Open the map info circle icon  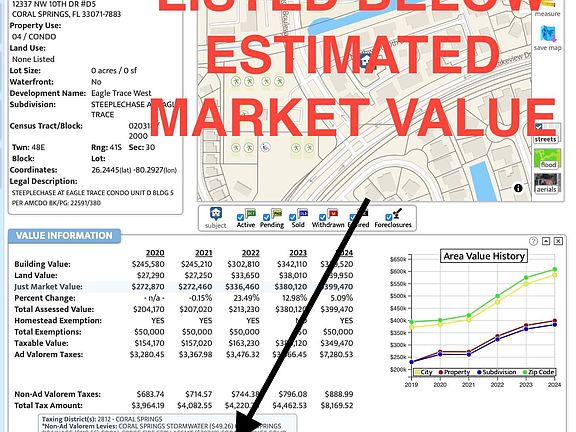pyautogui.click(x=518, y=188)
